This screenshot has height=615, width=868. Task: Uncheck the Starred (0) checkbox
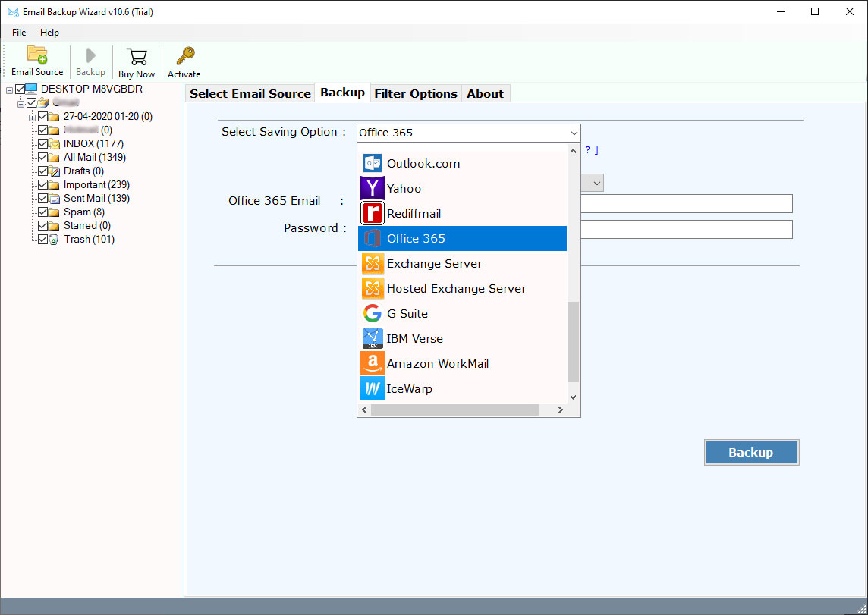click(x=42, y=225)
